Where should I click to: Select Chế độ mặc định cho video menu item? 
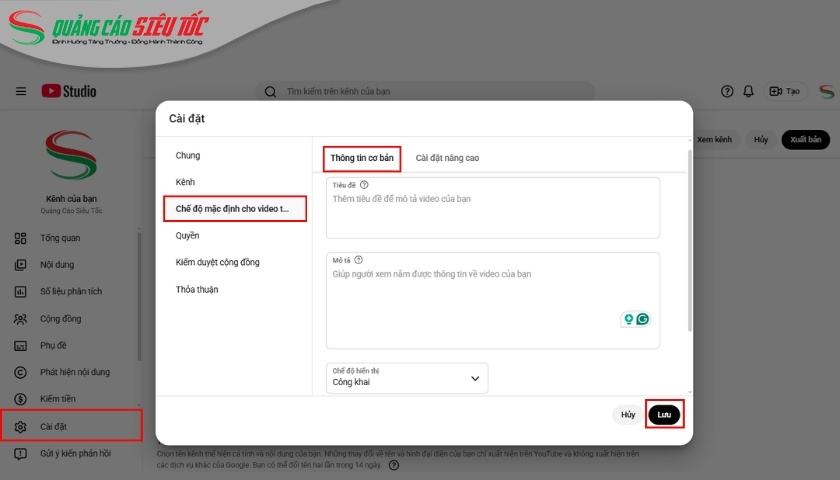(x=234, y=209)
